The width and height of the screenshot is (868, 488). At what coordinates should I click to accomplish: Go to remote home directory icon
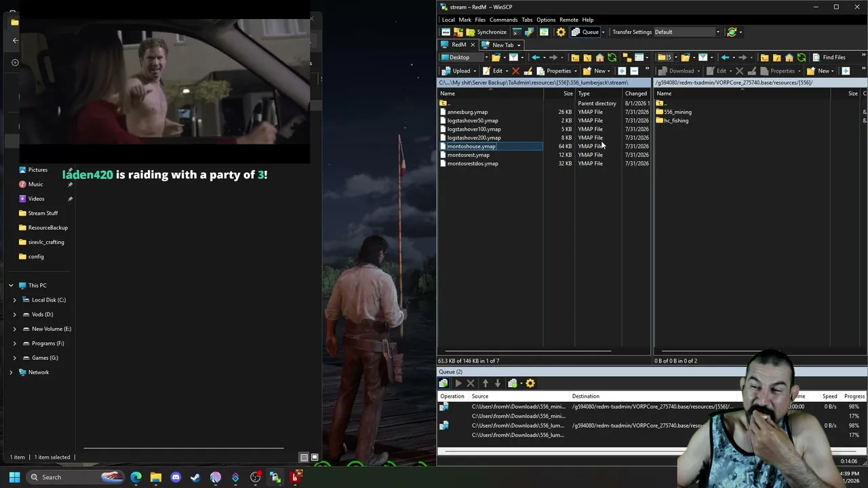(x=789, y=58)
